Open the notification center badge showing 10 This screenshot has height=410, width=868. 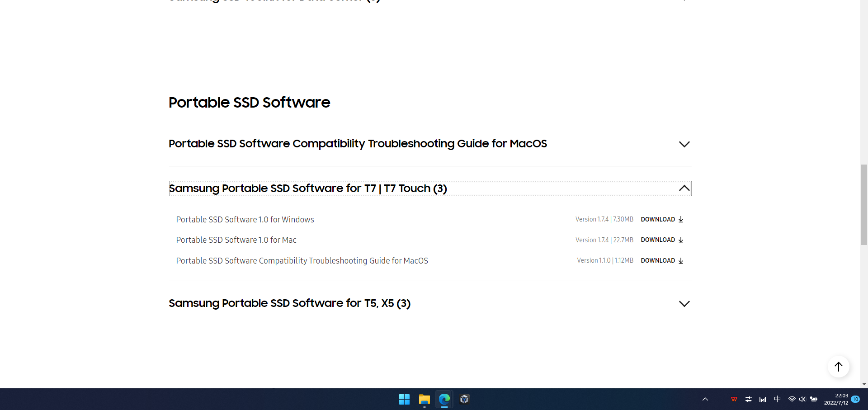click(855, 399)
